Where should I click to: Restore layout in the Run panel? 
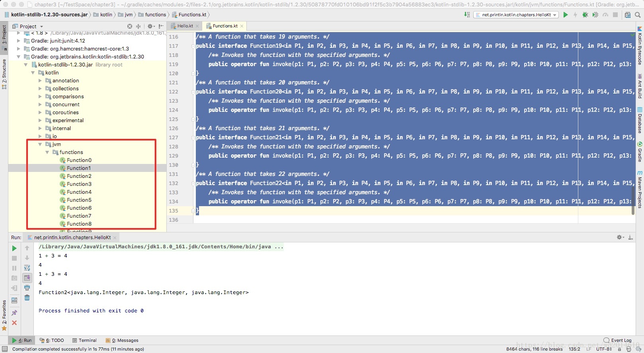tap(14, 300)
